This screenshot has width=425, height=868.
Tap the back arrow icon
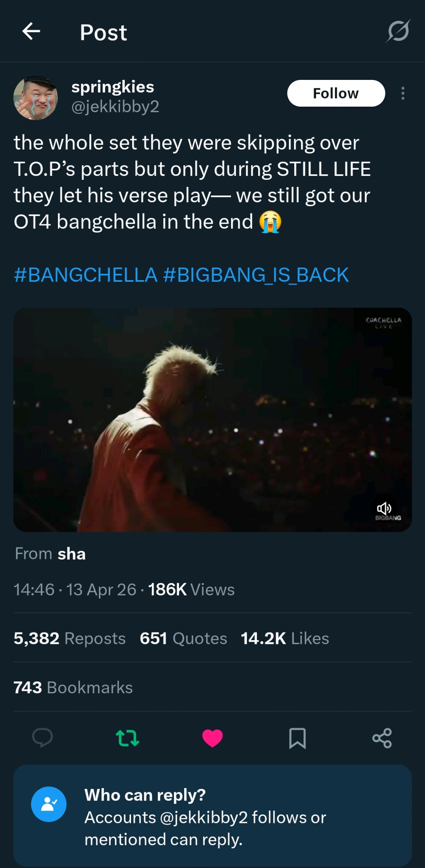click(31, 31)
